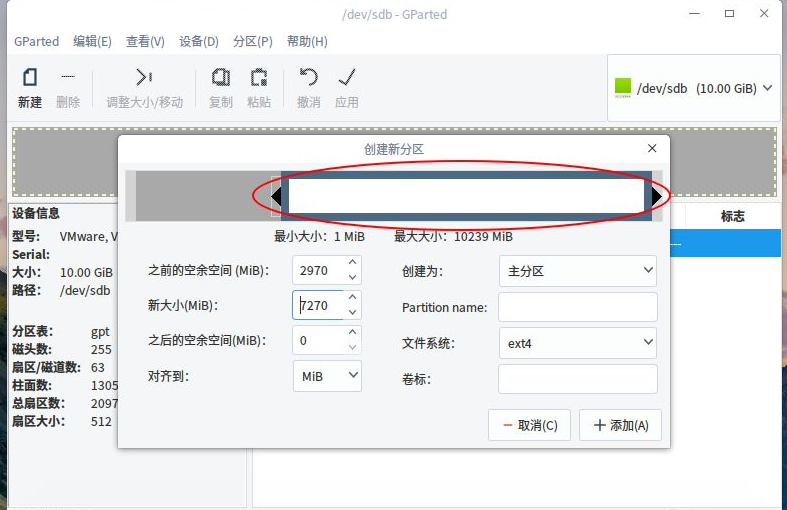
Task: Close the Create New Partition dialog
Action: click(x=652, y=148)
